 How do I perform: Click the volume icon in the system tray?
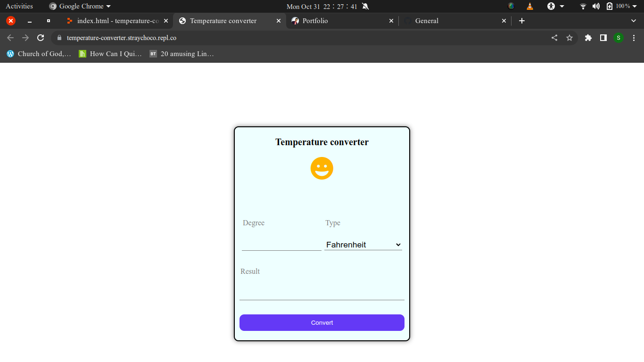pos(595,6)
